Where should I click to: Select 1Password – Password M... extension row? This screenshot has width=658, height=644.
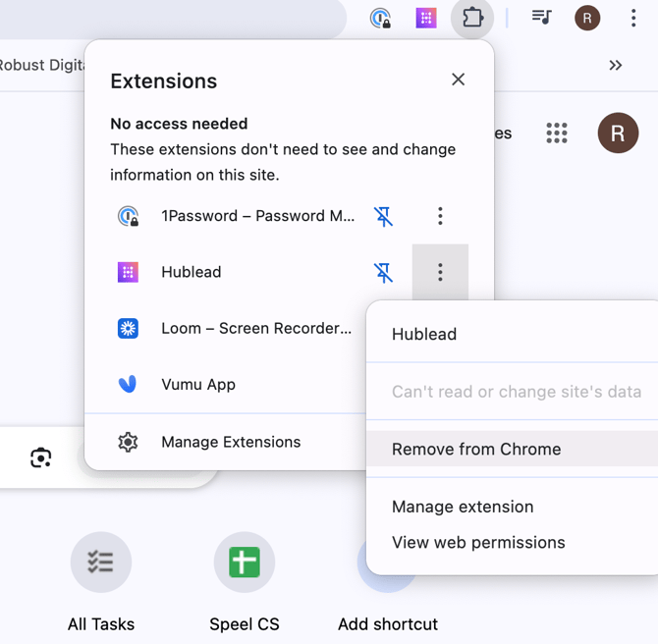coord(257,216)
